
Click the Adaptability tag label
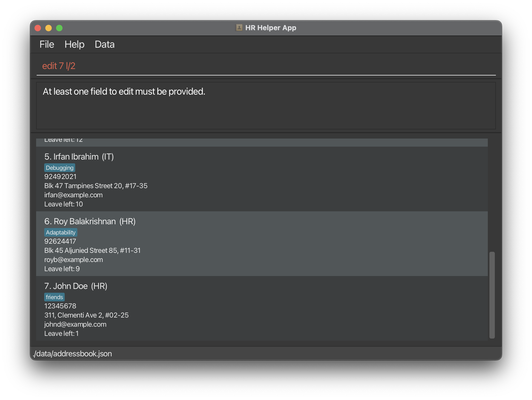tap(61, 232)
